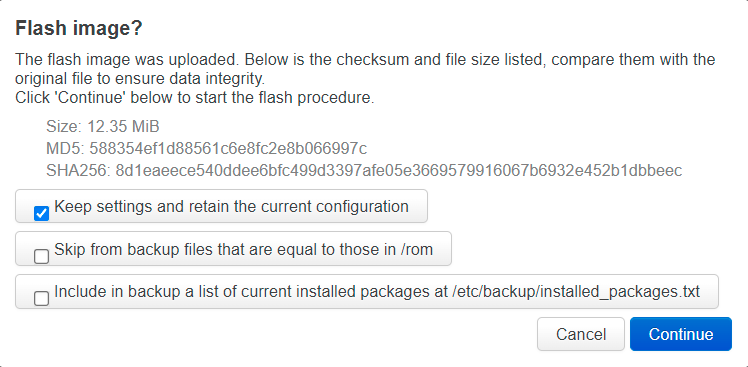Click the "Click 'Continue' below" instruction line
This screenshot has width=748, height=367.
click(x=195, y=97)
